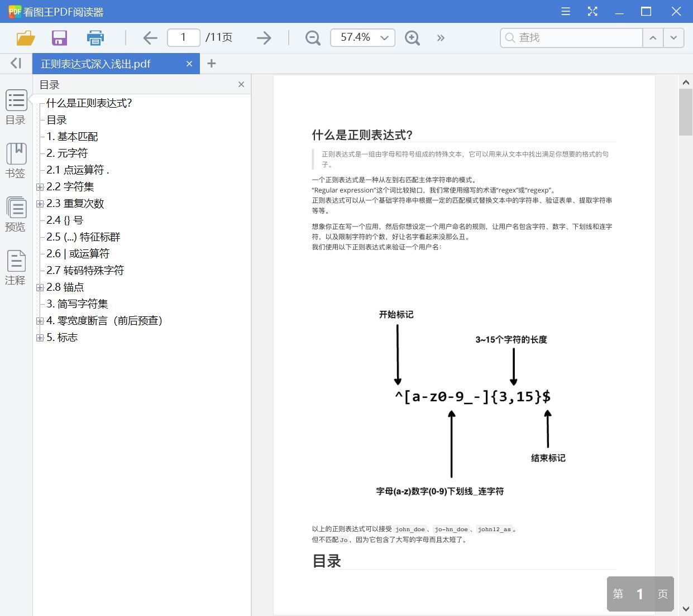Viewport: 693px width, 616px height.
Task: Toggle fullscreen with the expand arrows icon
Action: click(592, 11)
